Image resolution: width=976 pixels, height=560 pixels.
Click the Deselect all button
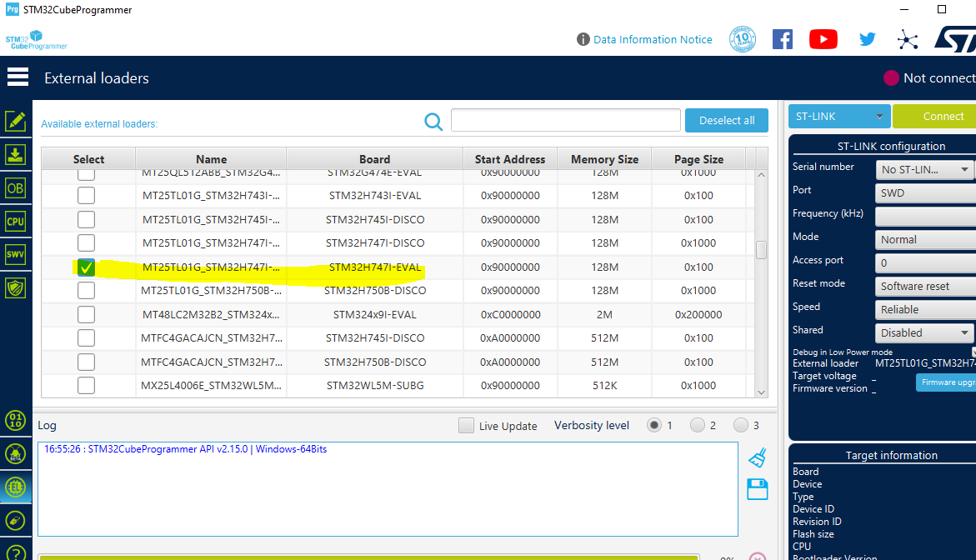tap(726, 120)
